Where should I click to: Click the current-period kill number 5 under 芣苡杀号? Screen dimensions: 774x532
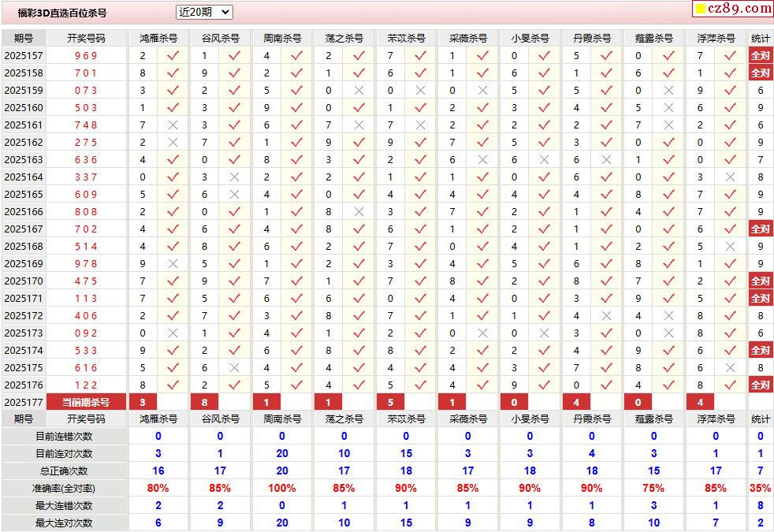[x=390, y=402]
